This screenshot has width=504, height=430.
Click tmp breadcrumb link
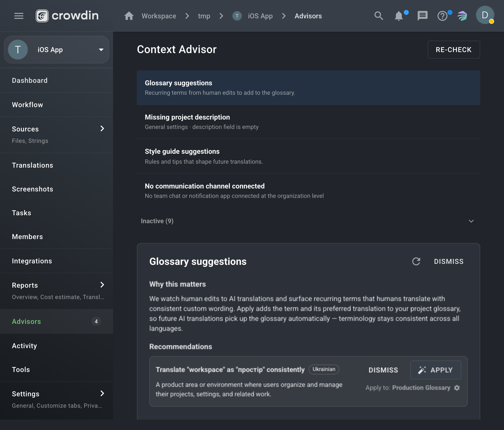coord(204,16)
